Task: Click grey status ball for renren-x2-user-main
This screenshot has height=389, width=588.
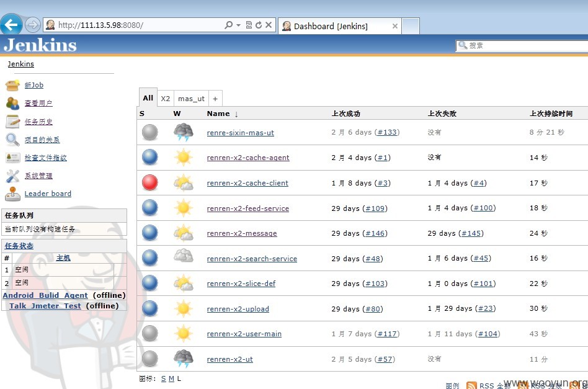Action: coord(149,334)
